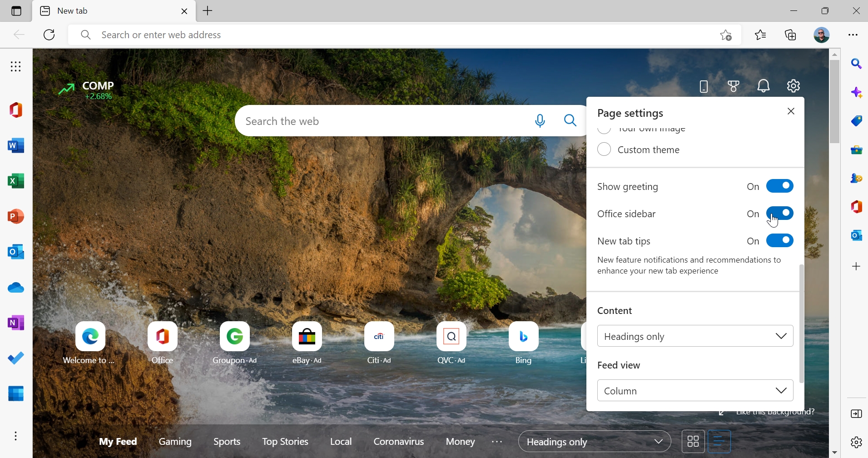Open the Collections toolbar icon

(791, 35)
